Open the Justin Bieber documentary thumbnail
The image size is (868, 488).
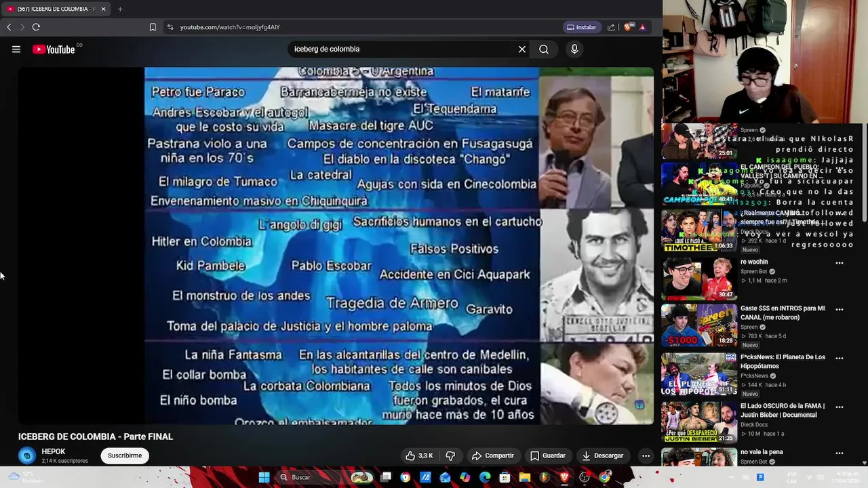point(699,422)
